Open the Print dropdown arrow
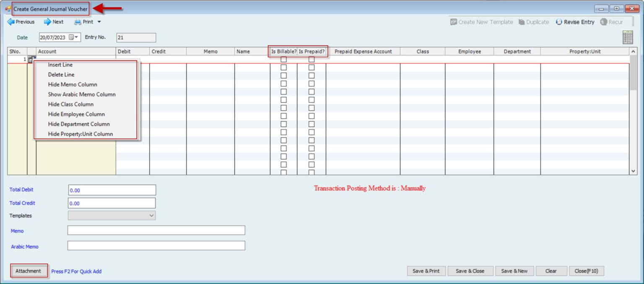Image resolution: width=644 pixels, height=284 pixels. pos(99,22)
